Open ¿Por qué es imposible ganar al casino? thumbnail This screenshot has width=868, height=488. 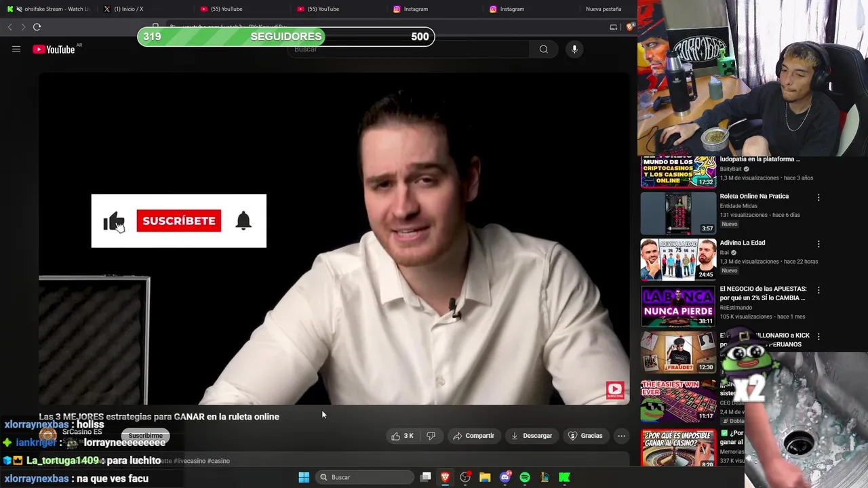(678, 448)
